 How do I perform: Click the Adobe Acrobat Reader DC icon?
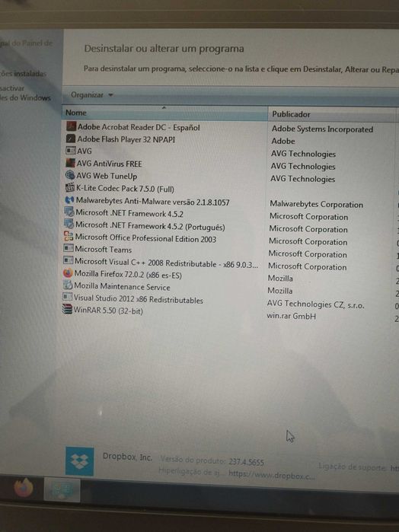pyautogui.click(x=71, y=127)
